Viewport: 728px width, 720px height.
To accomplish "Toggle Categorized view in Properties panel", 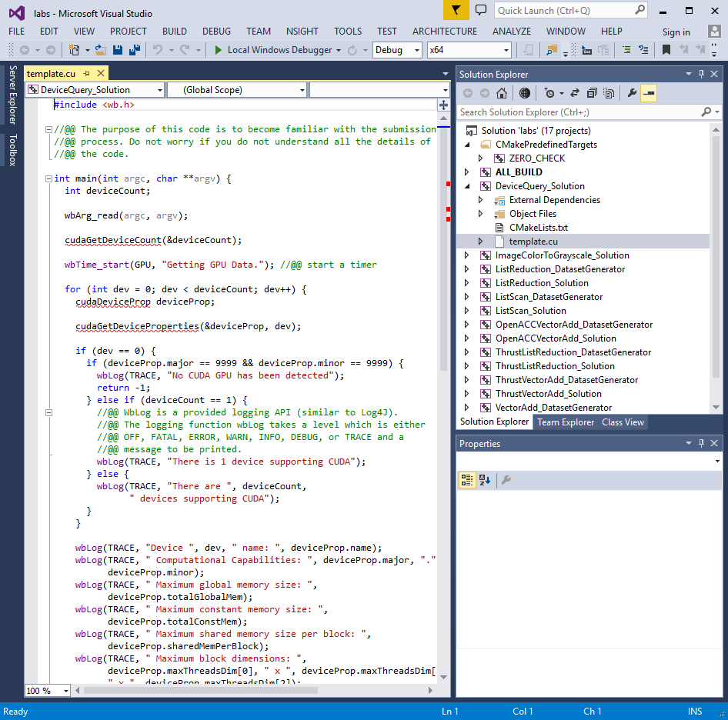I will [466, 480].
